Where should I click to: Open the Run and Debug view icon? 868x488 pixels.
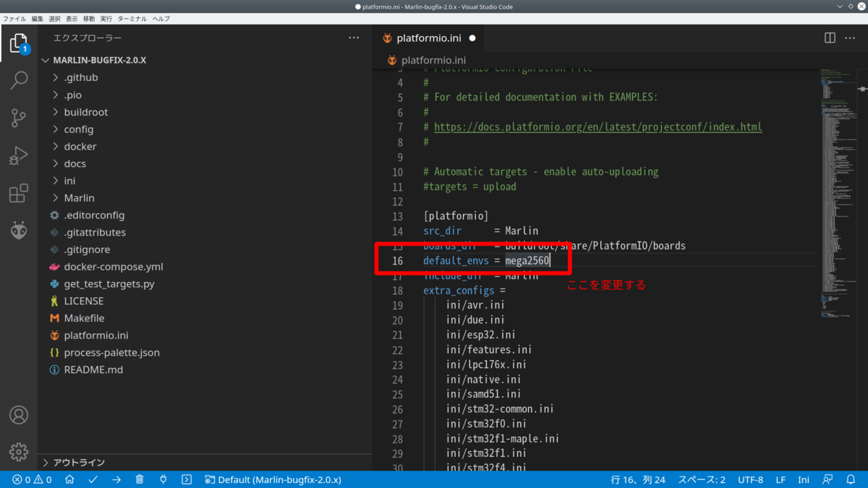[x=19, y=155]
